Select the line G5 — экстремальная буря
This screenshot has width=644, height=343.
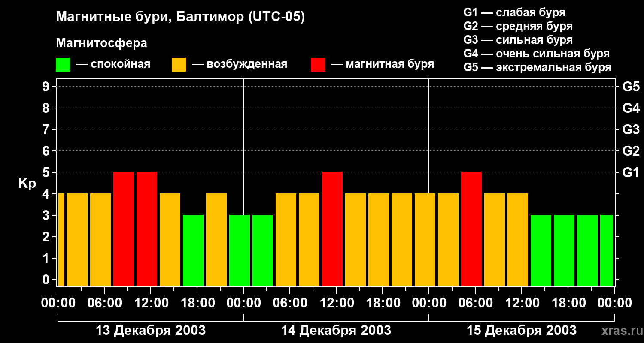[538, 67]
